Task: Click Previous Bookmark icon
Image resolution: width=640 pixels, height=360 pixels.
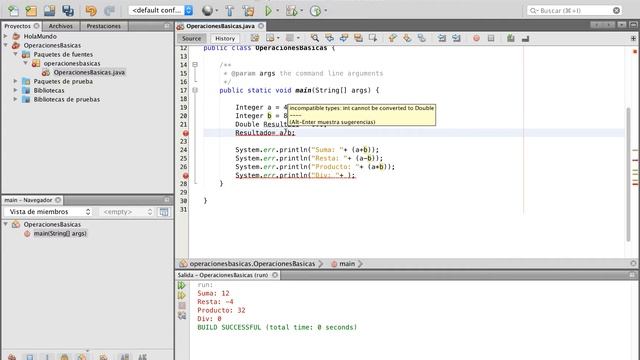Action: [392, 38]
